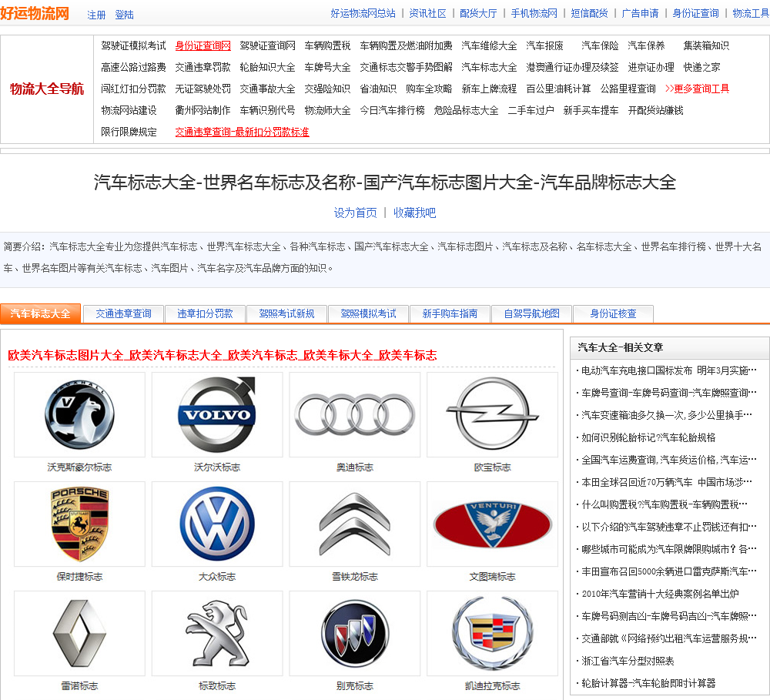This screenshot has width=770, height=700.
Task: Click the 收藏我吧 link
Action: coord(414,213)
